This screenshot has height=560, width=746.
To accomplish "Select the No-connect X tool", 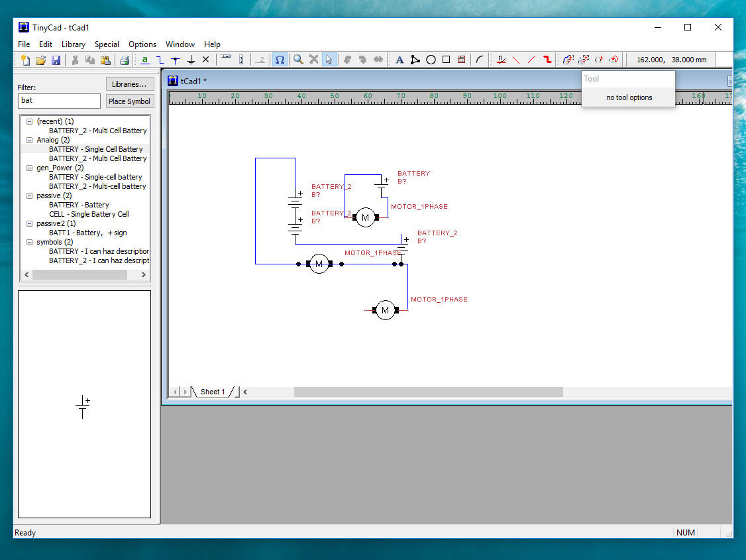I will point(206,60).
